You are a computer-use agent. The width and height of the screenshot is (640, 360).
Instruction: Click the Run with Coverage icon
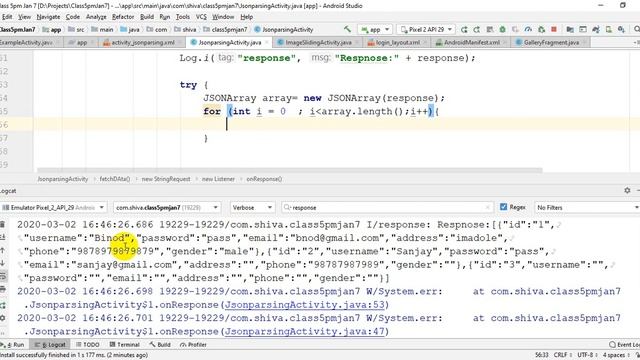coord(515,29)
